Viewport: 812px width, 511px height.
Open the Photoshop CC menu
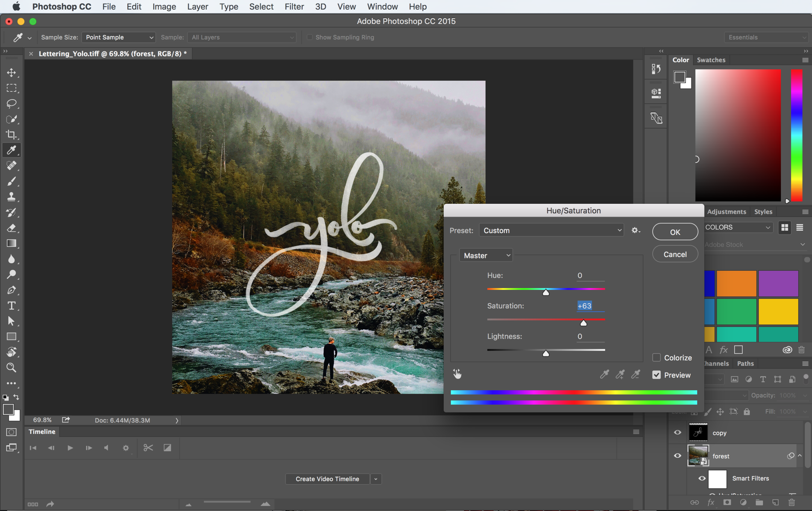pyautogui.click(x=62, y=6)
